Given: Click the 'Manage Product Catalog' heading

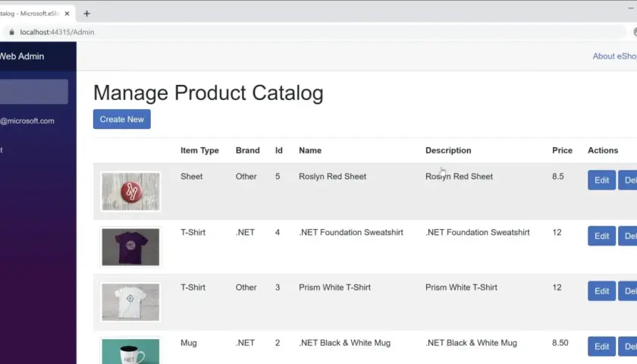Looking at the screenshot, I should [x=209, y=93].
